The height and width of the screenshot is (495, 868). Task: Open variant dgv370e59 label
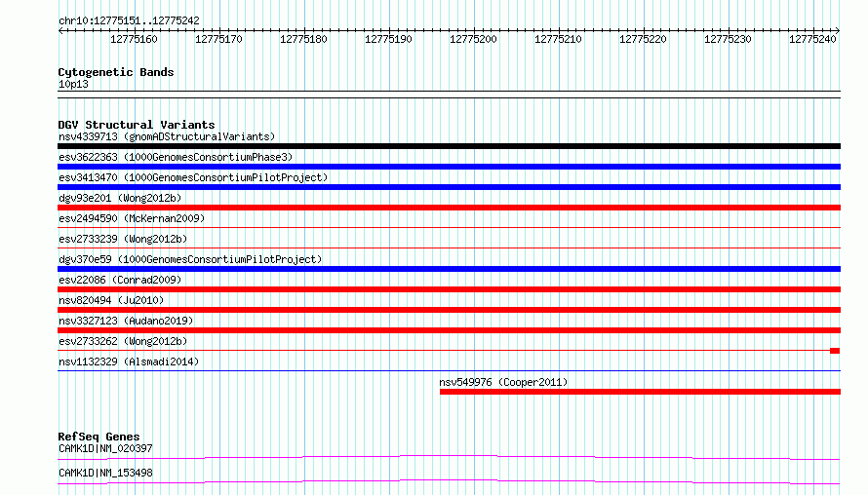tap(190, 259)
